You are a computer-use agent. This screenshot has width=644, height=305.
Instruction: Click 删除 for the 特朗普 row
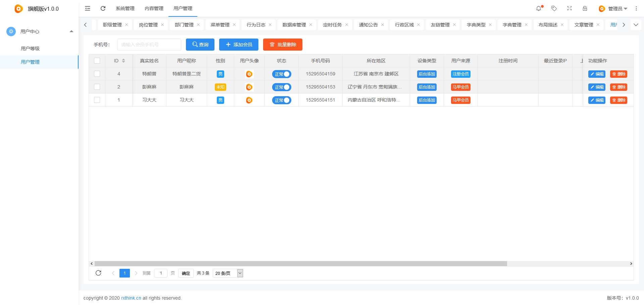coord(618,74)
